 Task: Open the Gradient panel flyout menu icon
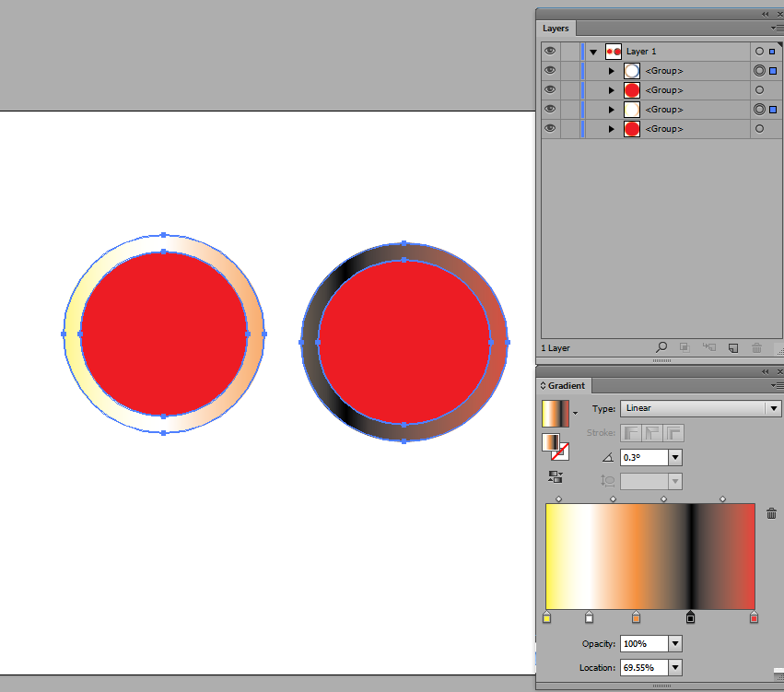click(x=777, y=385)
